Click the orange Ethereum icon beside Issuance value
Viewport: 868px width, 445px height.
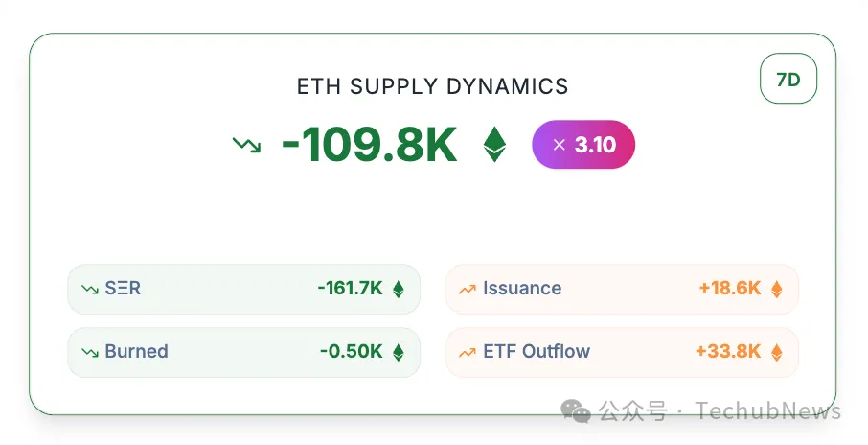click(777, 289)
